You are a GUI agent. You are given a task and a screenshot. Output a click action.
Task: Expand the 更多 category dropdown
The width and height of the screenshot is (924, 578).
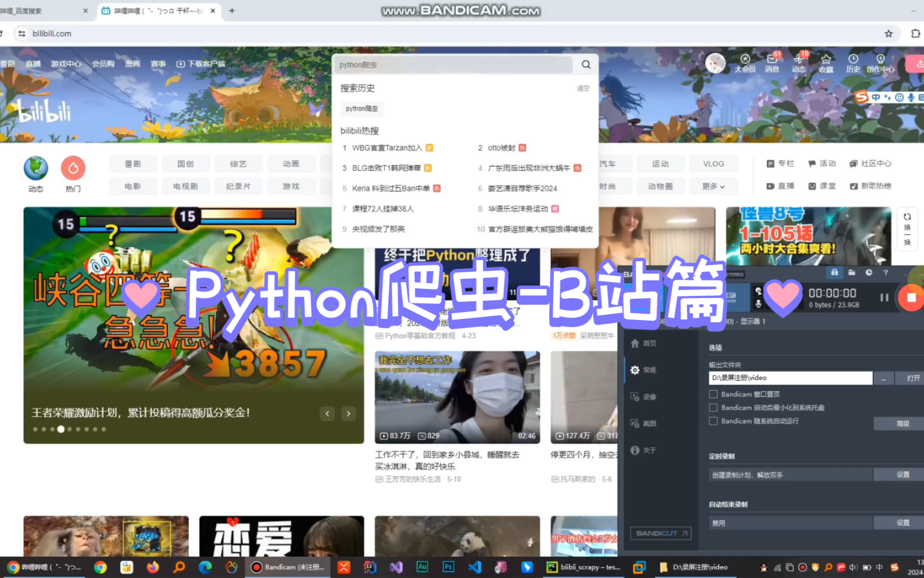pos(713,186)
